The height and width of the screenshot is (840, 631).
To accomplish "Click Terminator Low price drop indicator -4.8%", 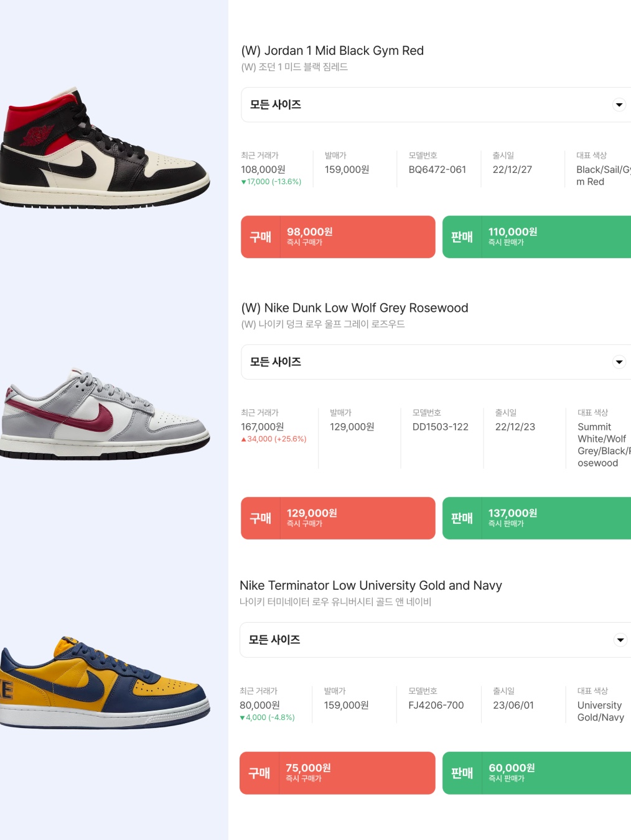I will (x=268, y=717).
